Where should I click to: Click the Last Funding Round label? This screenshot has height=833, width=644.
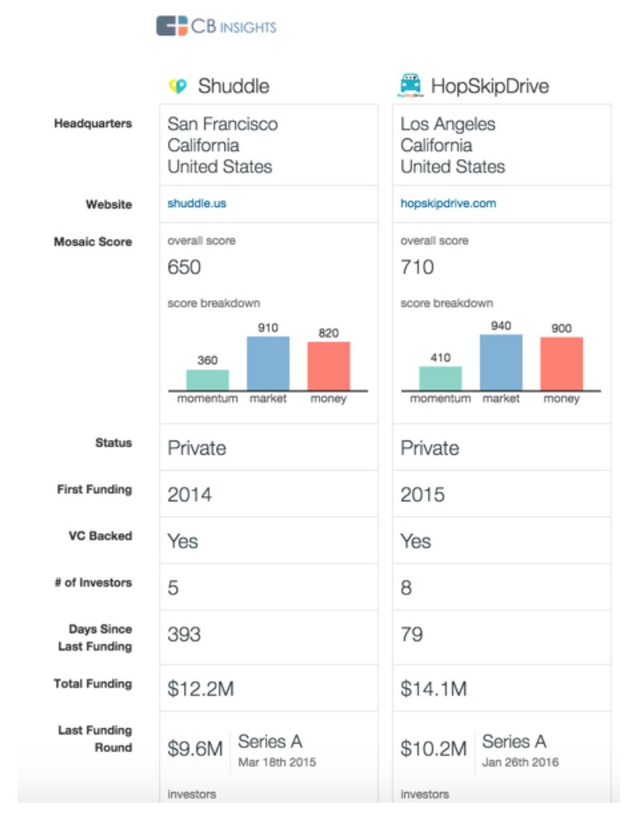coord(95,739)
